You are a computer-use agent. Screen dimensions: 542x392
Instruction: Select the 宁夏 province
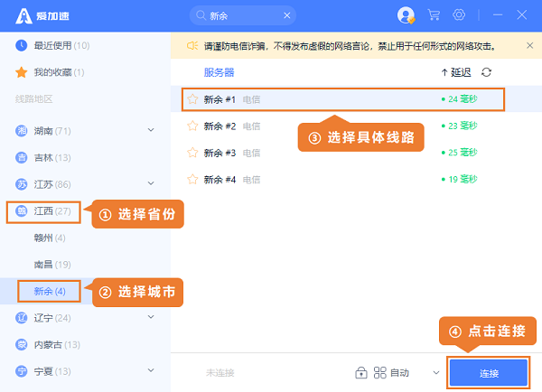coord(52,371)
